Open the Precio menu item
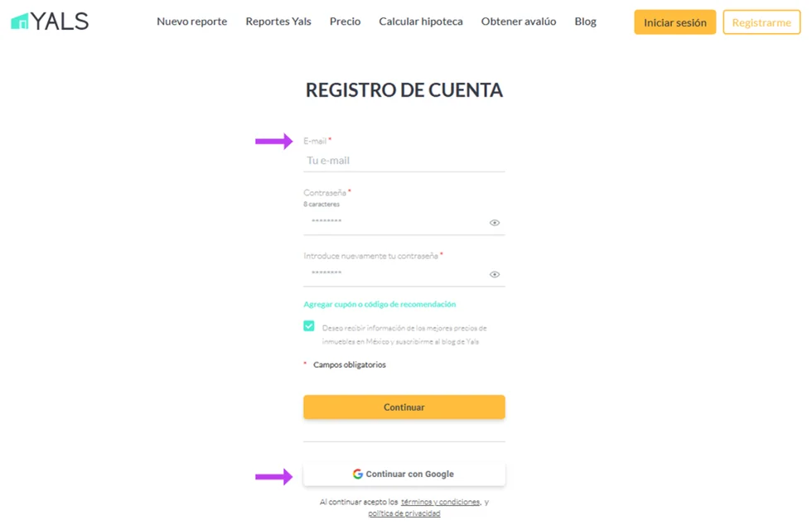This screenshot has height=530, width=812. click(x=345, y=22)
